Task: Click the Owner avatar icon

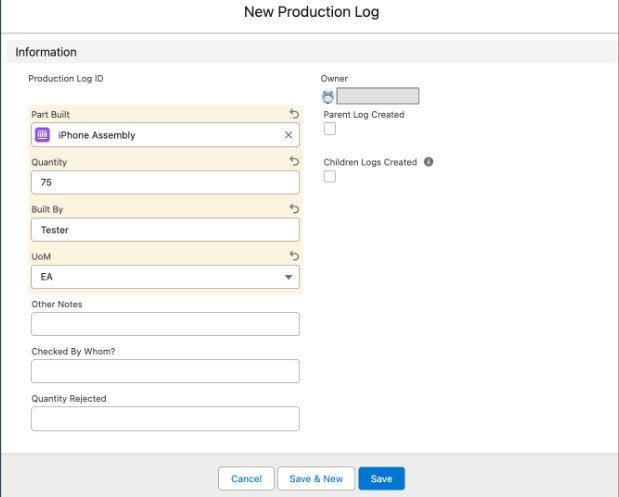Action: [x=328, y=96]
